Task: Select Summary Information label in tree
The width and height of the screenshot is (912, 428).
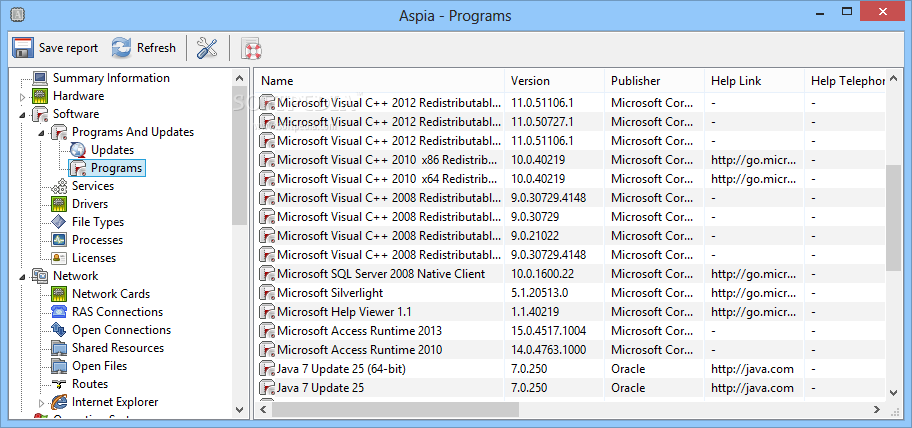Action: click(111, 78)
